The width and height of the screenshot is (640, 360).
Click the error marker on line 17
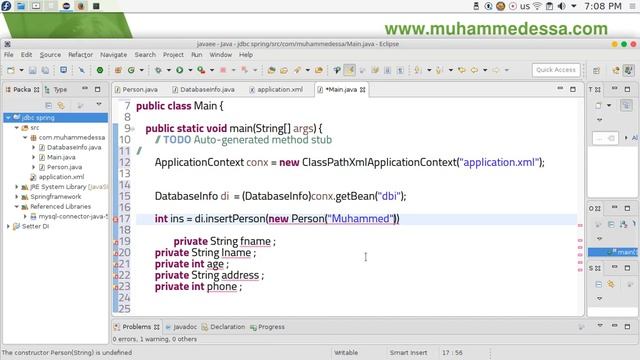116,220
